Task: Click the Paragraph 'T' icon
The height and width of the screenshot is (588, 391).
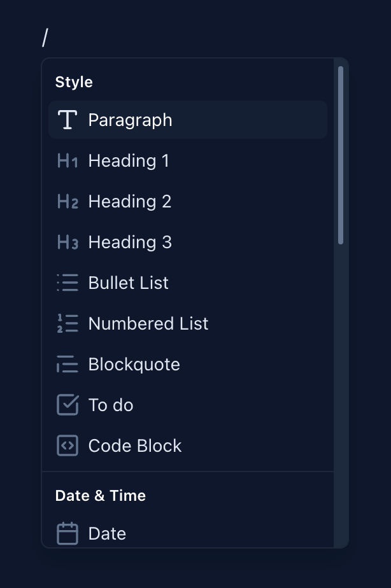Action: [68, 120]
